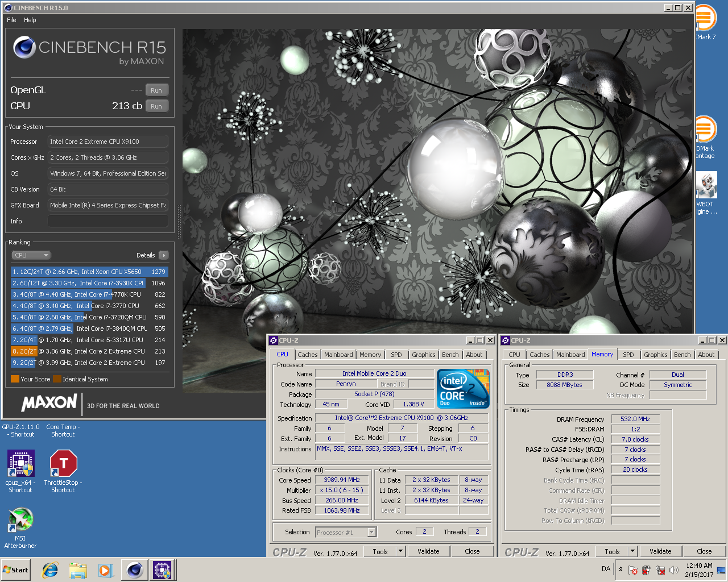Screen dimensions: 728x582
Task: Open About tab in left CPU-Z
Action: click(474, 355)
